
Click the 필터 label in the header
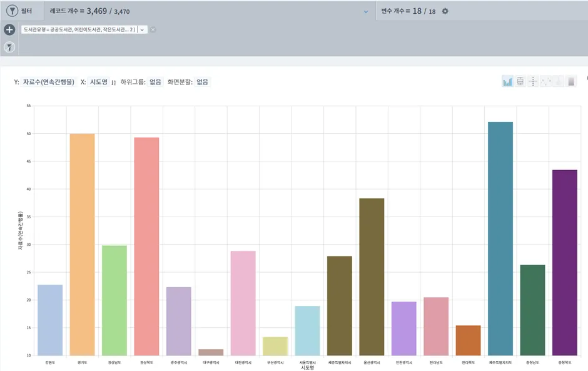tap(27, 11)
